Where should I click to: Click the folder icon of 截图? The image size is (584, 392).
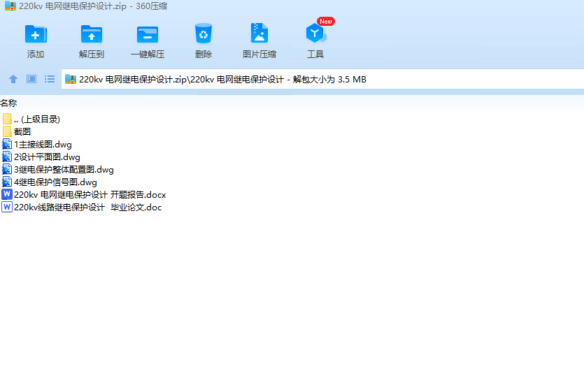point(7,131)
